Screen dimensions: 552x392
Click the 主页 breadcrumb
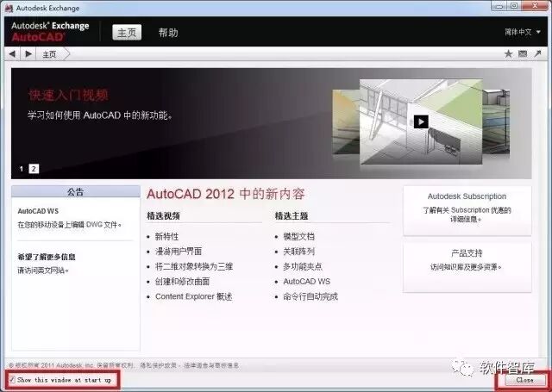49,54
